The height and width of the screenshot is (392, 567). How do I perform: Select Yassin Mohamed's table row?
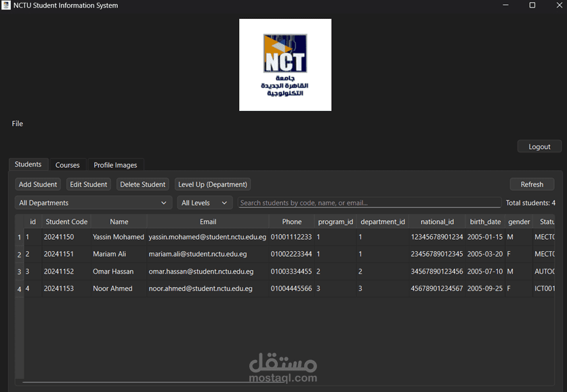(x=119, y=237)
